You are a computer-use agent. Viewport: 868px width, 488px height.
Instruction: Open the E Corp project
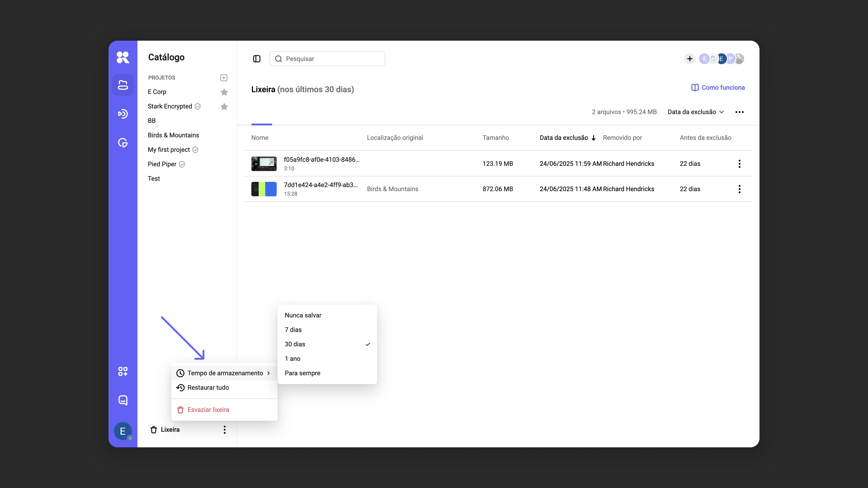click(157, 92)
